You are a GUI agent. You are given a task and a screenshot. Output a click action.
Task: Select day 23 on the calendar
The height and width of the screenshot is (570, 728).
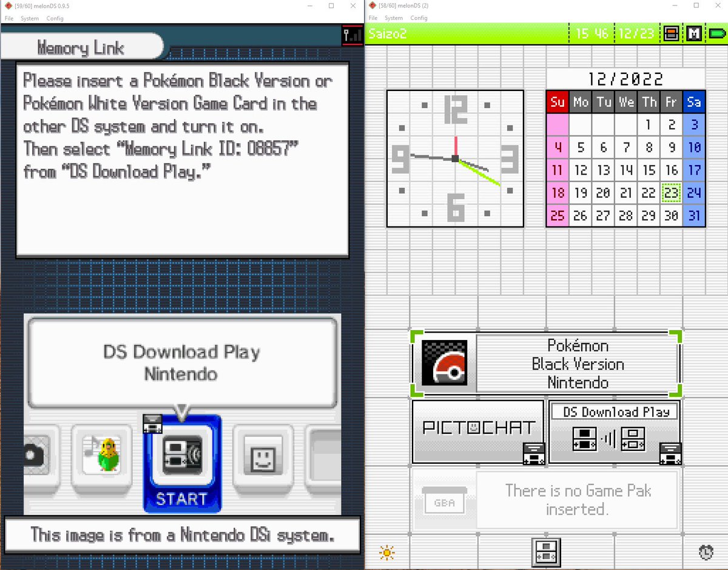click(671, 193)
